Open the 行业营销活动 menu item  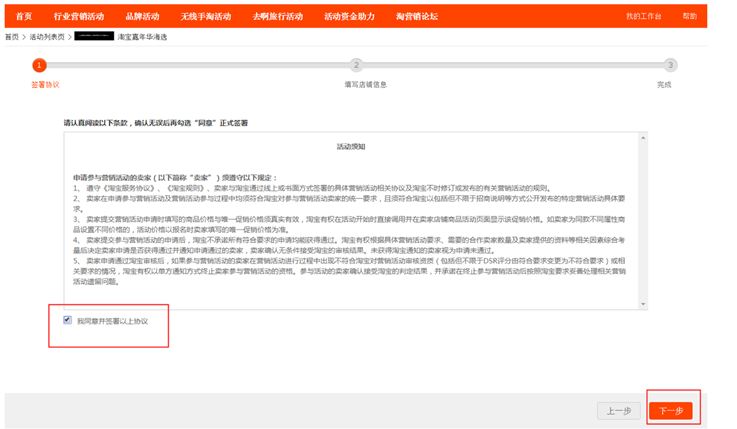point(78,16)
